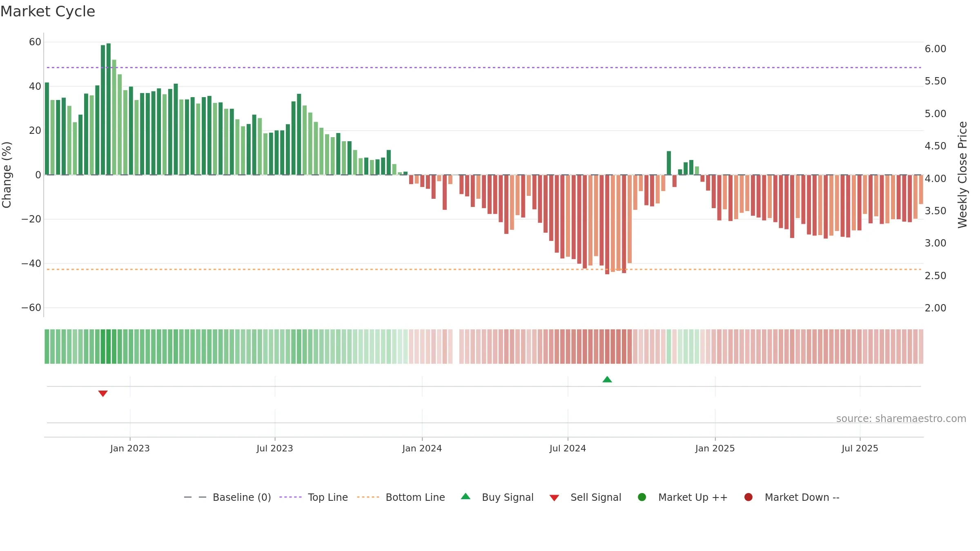The image size is (980, 551).
Task: Click the red Sell Signal legend triangle icon
Action: click(x=554, y=498)
